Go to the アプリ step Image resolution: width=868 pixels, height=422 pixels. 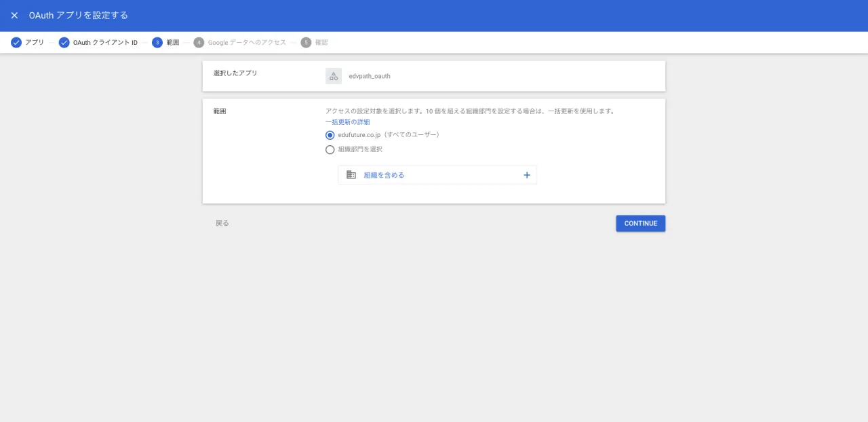pos(28,42)
